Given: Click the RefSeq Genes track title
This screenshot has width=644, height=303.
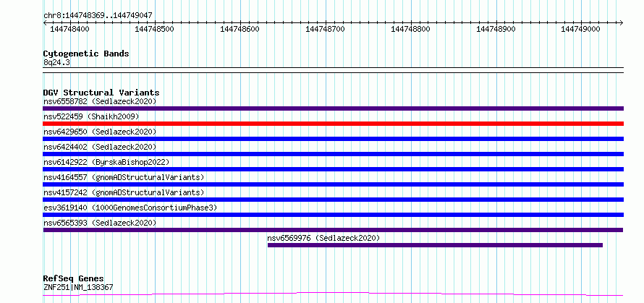Looking at the screenshot, I should coord(74,279).
